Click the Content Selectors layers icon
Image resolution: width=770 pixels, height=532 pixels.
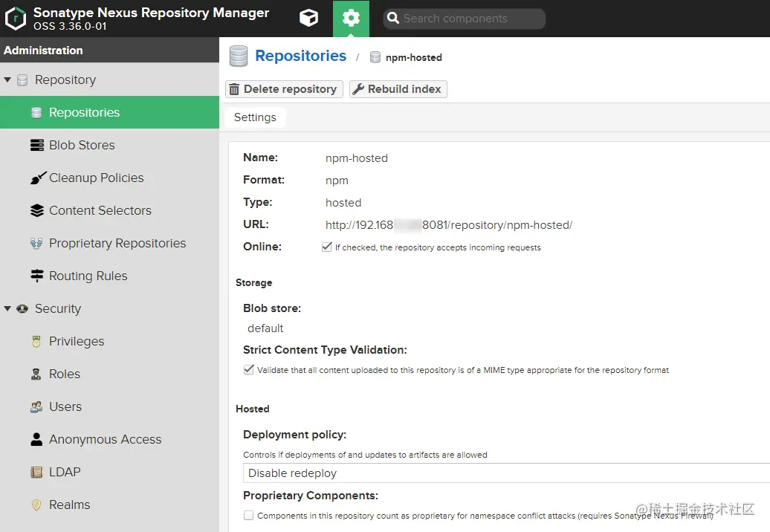pyautogui.click(x=37, y=210)
